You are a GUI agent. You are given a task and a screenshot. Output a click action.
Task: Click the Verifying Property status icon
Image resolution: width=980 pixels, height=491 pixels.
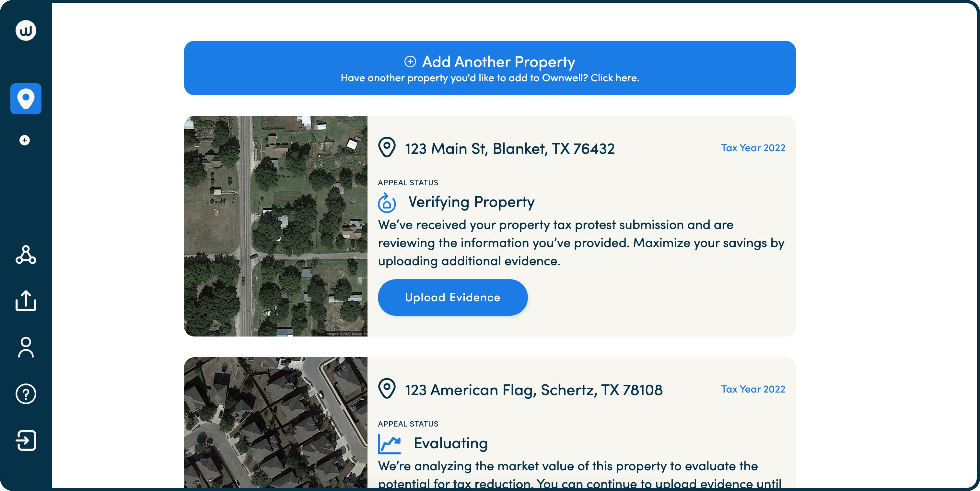387,202
